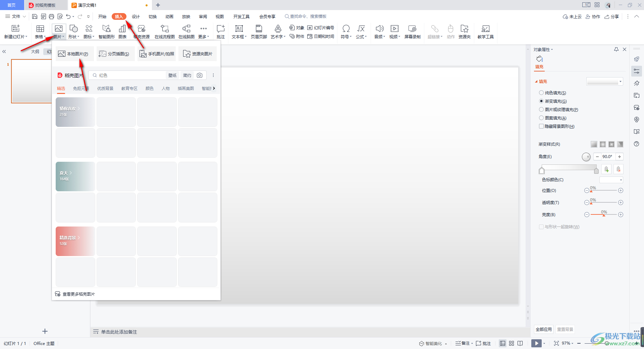Open the Animation ribbon tab
Viewport: 644px width, 349px height.
pos(169,16)
